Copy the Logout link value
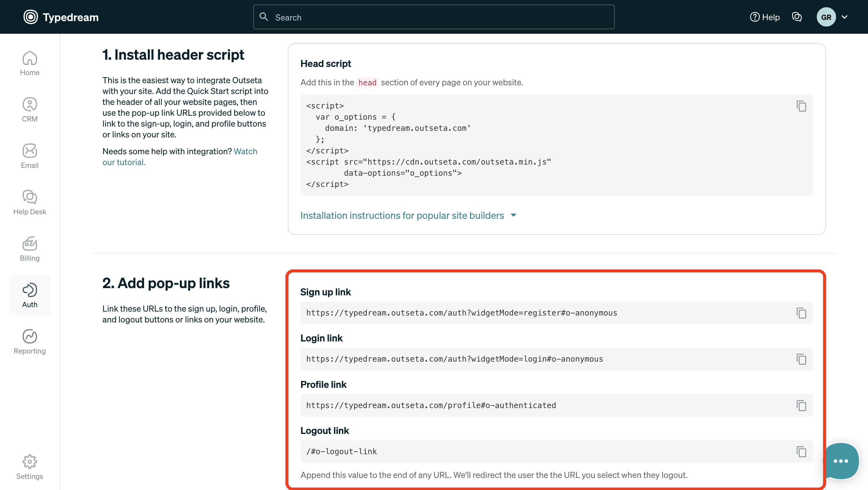This screenshot has height=490, width=868. [x=801, y=452]
